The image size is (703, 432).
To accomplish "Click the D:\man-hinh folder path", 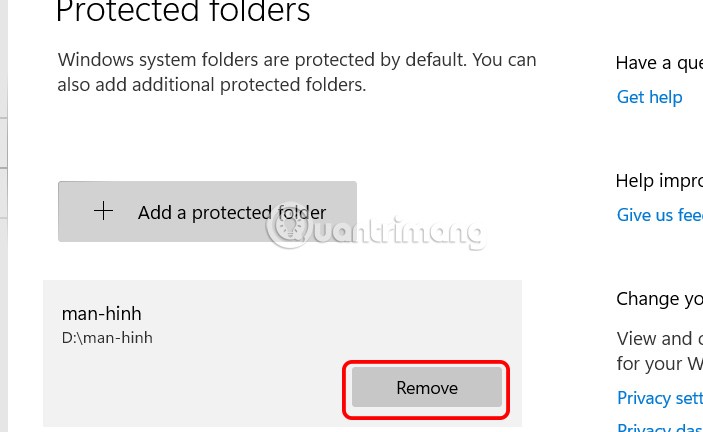I will coord(107,338).
